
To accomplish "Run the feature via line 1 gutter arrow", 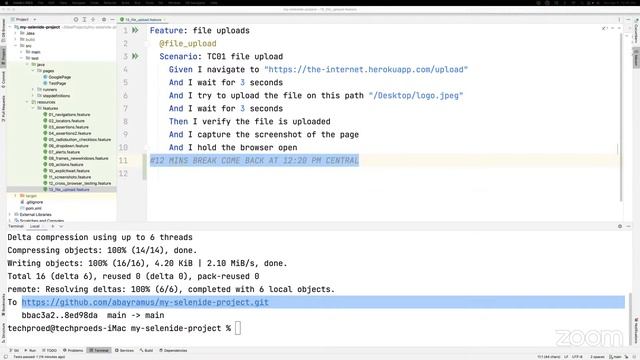I will tap(135, 30).
